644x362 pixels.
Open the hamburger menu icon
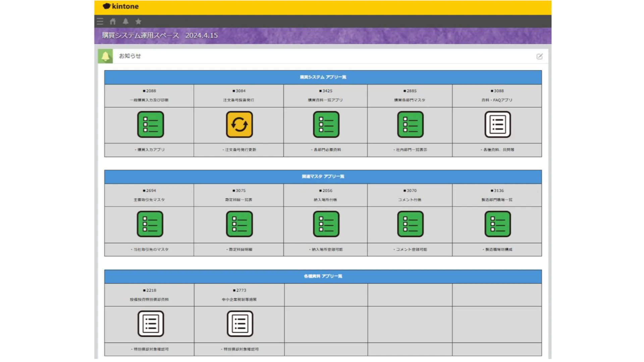coord(100,21)
